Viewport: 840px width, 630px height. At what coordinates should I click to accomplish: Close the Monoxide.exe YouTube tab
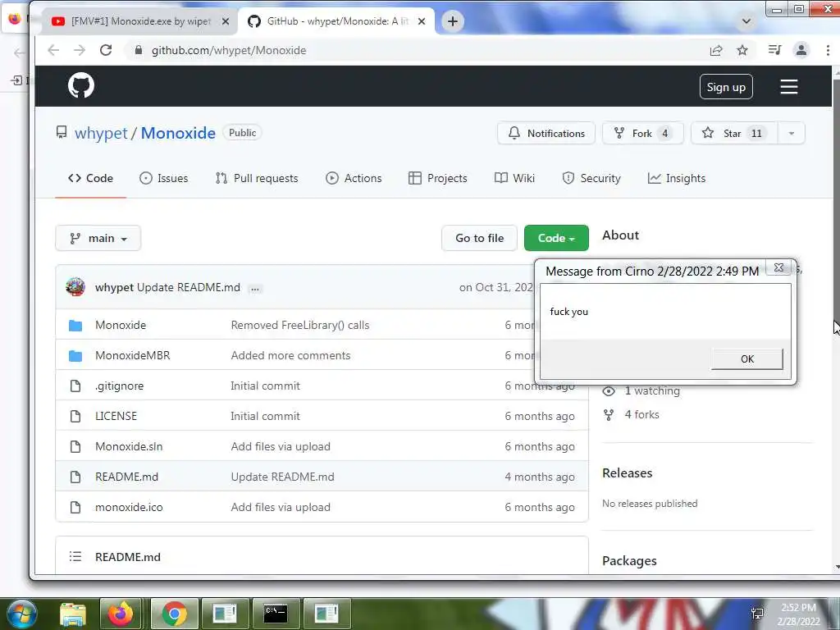(x=226, y=21)
